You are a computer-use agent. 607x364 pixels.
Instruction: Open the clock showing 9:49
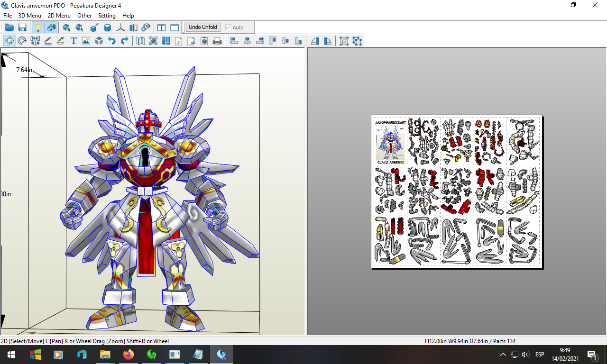click(565, 355)
